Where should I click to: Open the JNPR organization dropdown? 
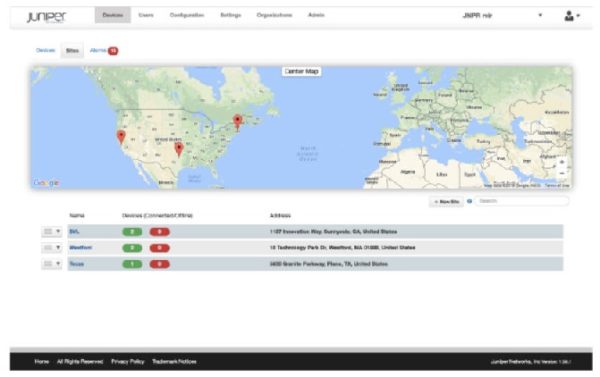[x=502, y=15]
